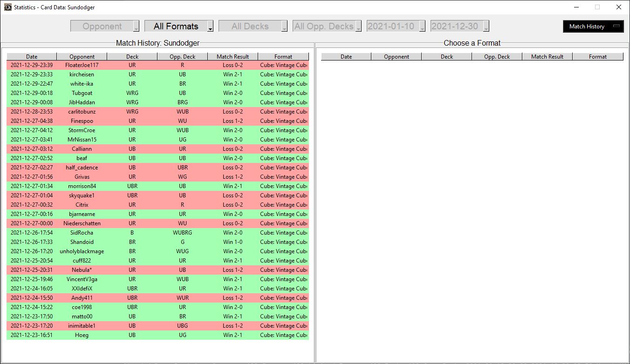Click the BRG opponent deck cell
The width and height of the screenshot is (630, 364).
point(183,102)
